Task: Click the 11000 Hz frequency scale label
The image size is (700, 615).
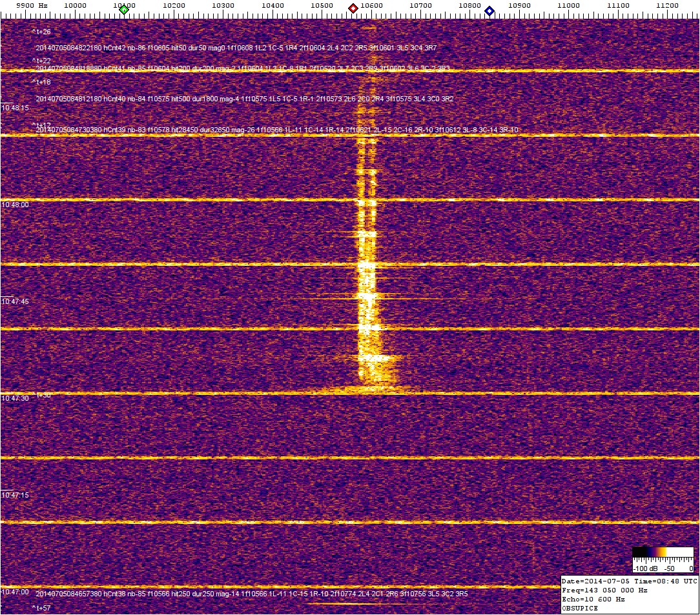Action: [x=568, y=6]
